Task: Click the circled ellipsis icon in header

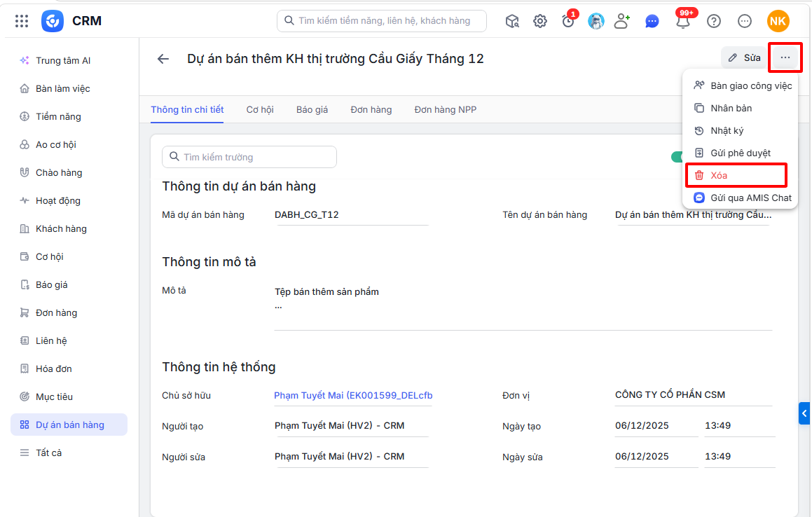Action: 744,21
